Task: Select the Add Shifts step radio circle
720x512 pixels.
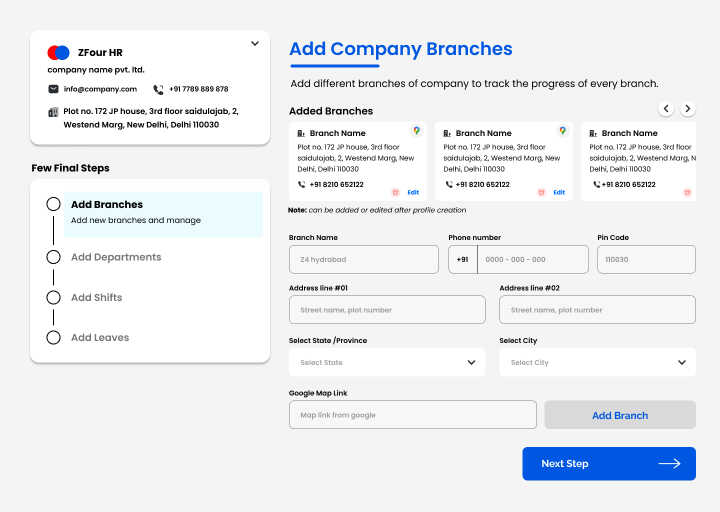Action: click(53, 297)
